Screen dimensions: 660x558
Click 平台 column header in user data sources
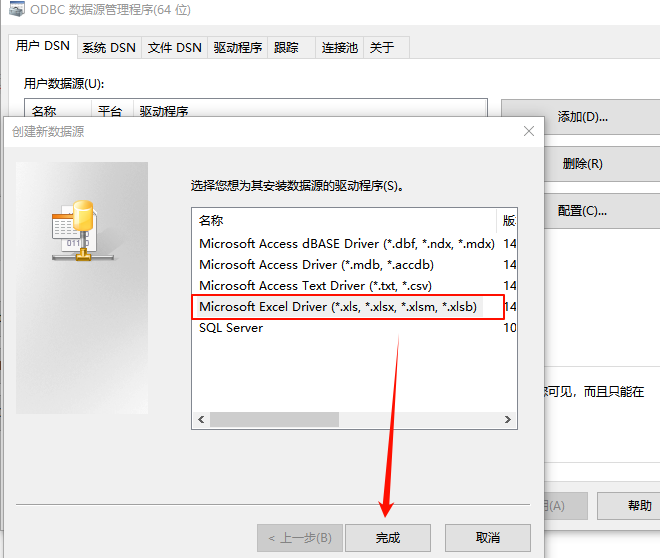pos(112,110)
